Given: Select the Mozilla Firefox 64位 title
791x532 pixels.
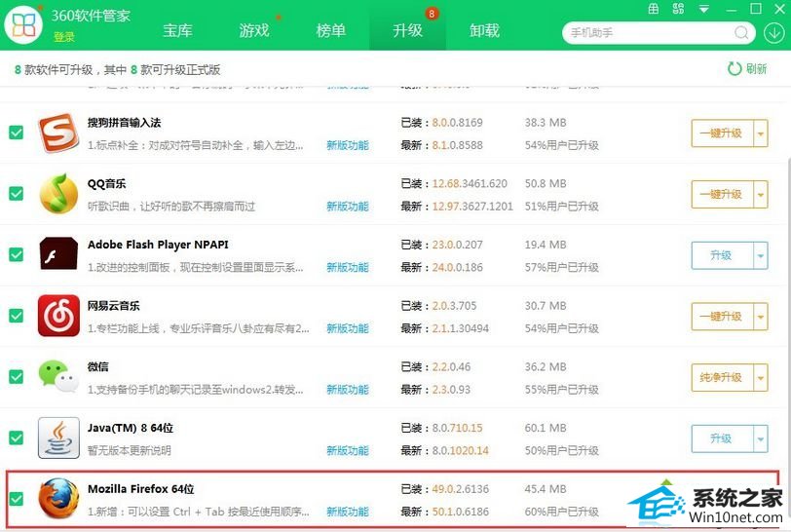Looking at the screenshot, I should tap(140, 488).
